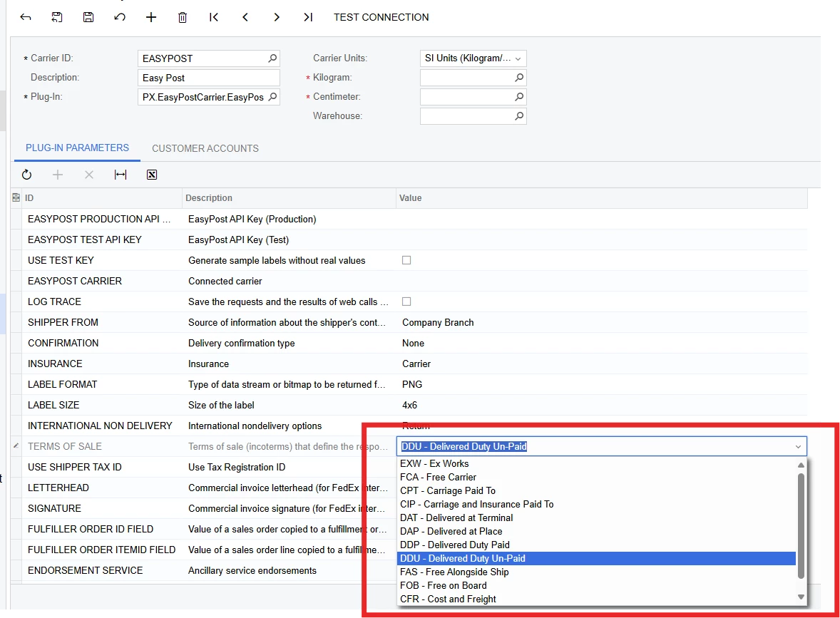Click the ID column header
840x618 pixels.
[x=102, y=198]
